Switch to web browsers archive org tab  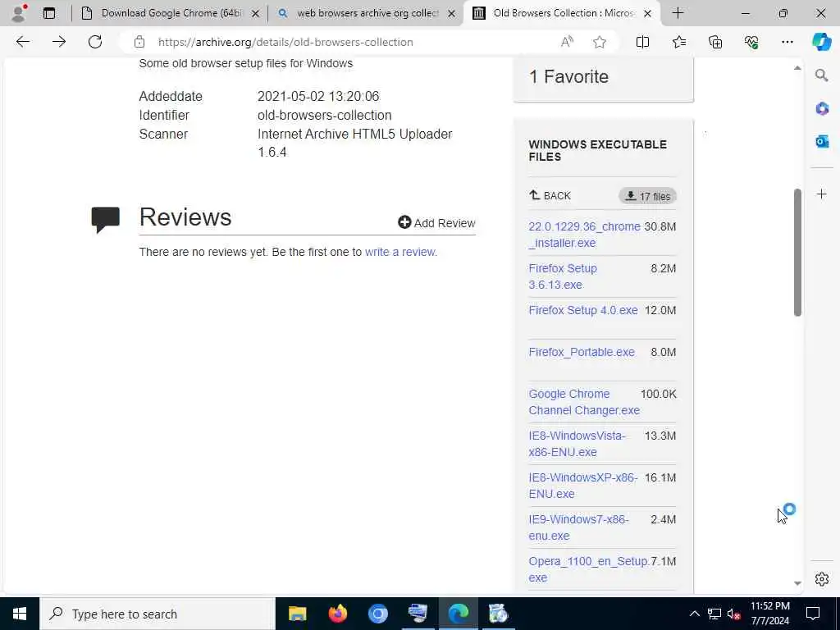coord(367,13)
